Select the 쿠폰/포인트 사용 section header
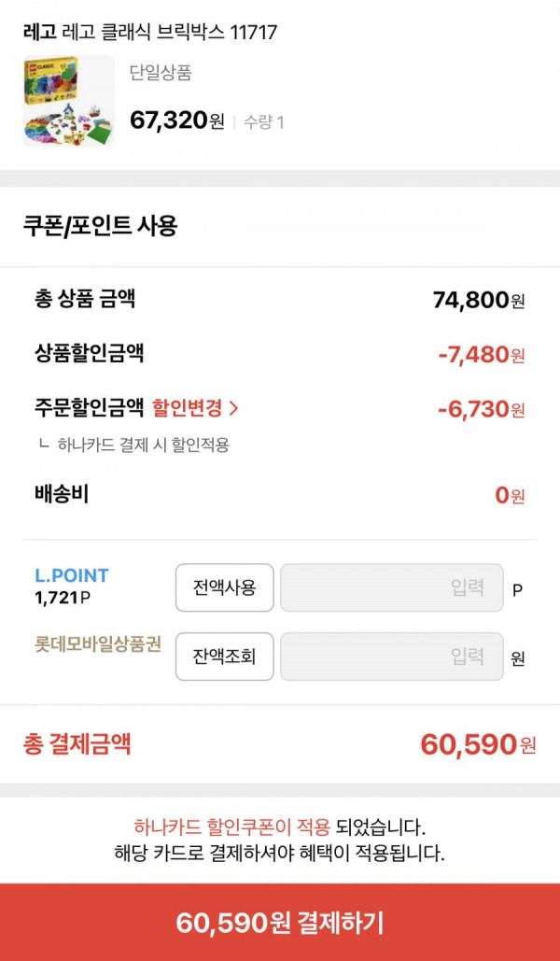Viewport: 560px width, 961px height. (100, 226)
